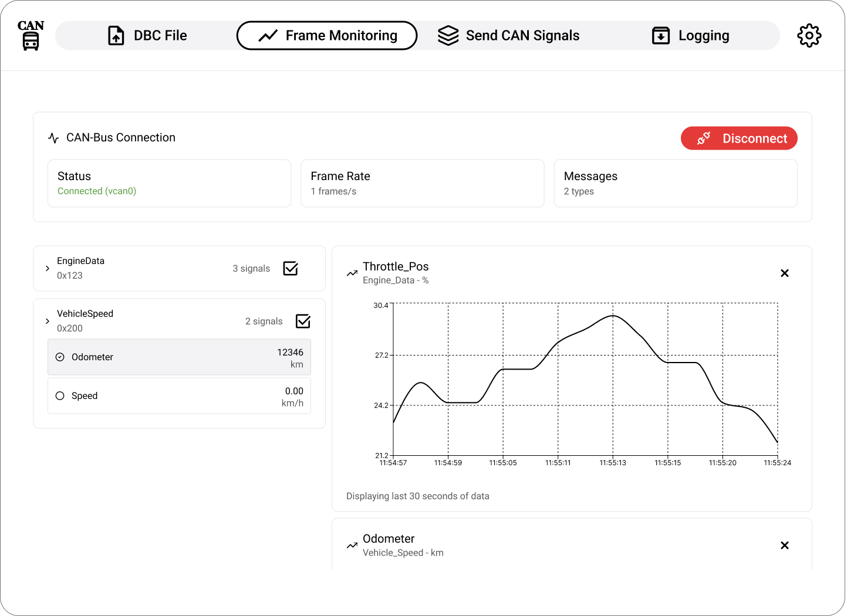Deselect the Odometer signal radio button
This screenshot has width=854, height=616.
[60, 357]
